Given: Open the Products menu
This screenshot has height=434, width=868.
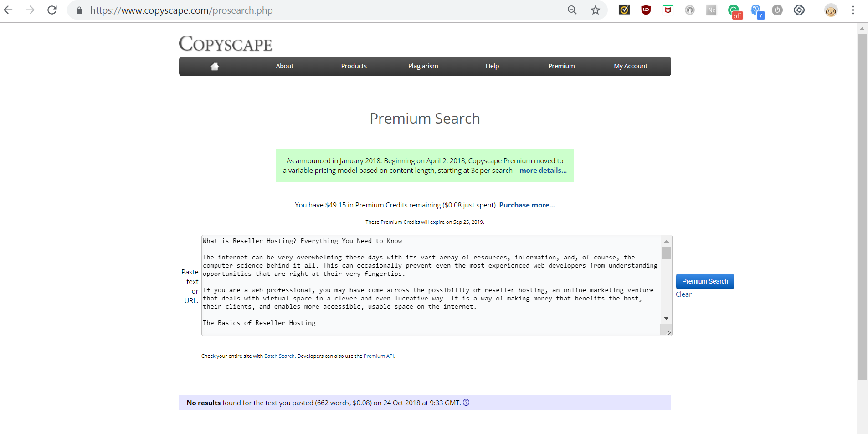Looking at the screenshot, I should pos(354,66).
